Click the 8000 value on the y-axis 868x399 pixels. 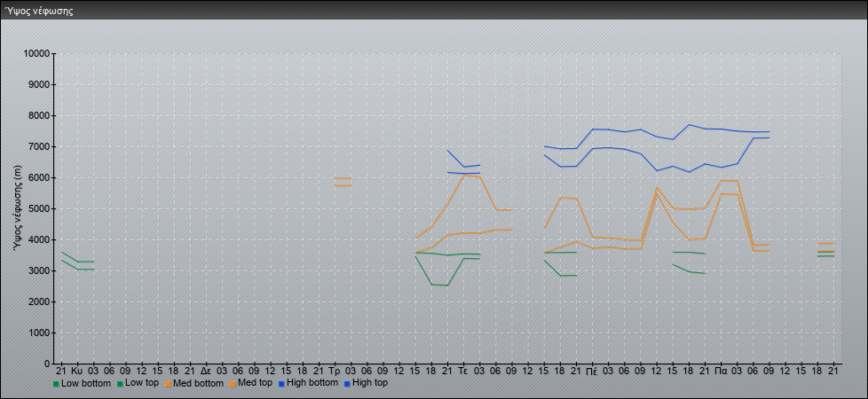(x=39, y=115)
